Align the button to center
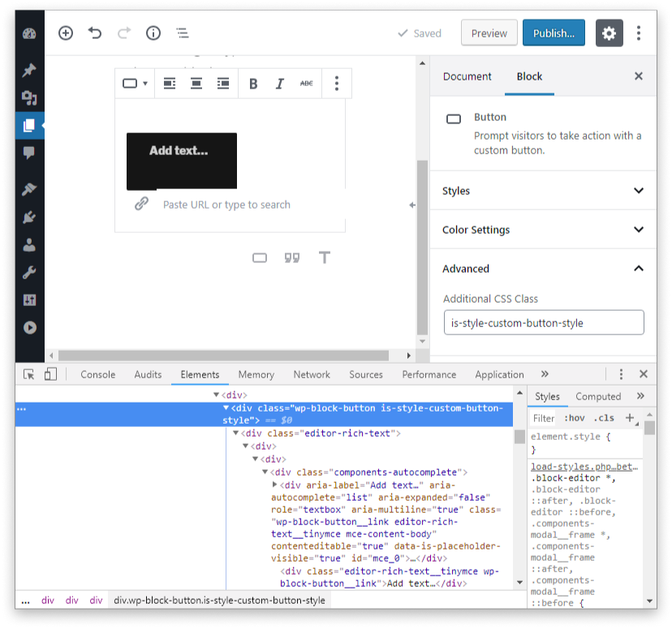The height and width of the screenshot is (629, 672). 196,84
